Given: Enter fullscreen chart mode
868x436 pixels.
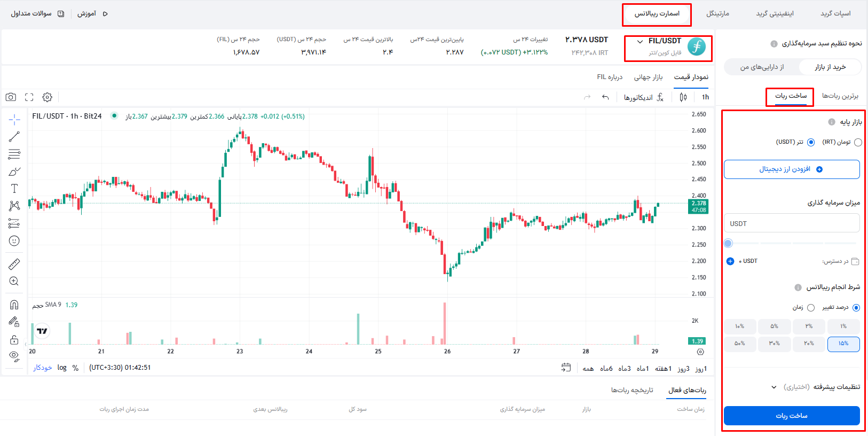Looking at the screenshot, I should click(29, 97).
